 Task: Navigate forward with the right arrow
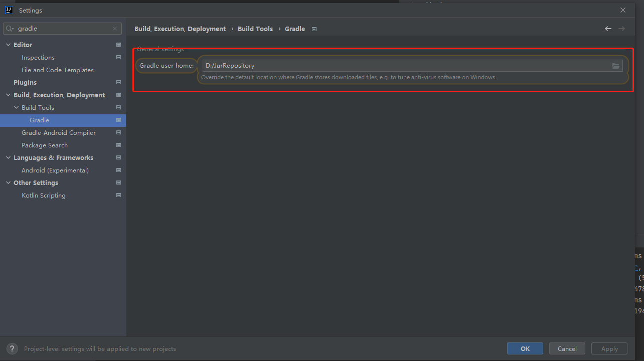tap(621, 29)
